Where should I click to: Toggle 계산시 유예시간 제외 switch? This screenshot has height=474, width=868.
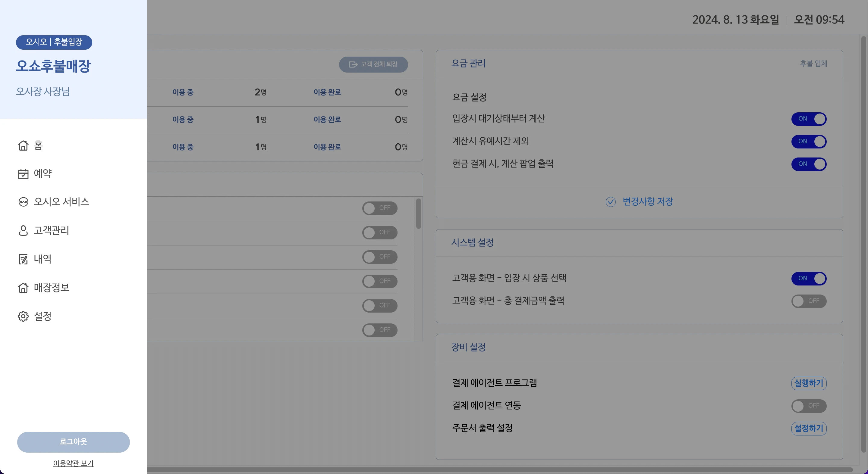809,142
